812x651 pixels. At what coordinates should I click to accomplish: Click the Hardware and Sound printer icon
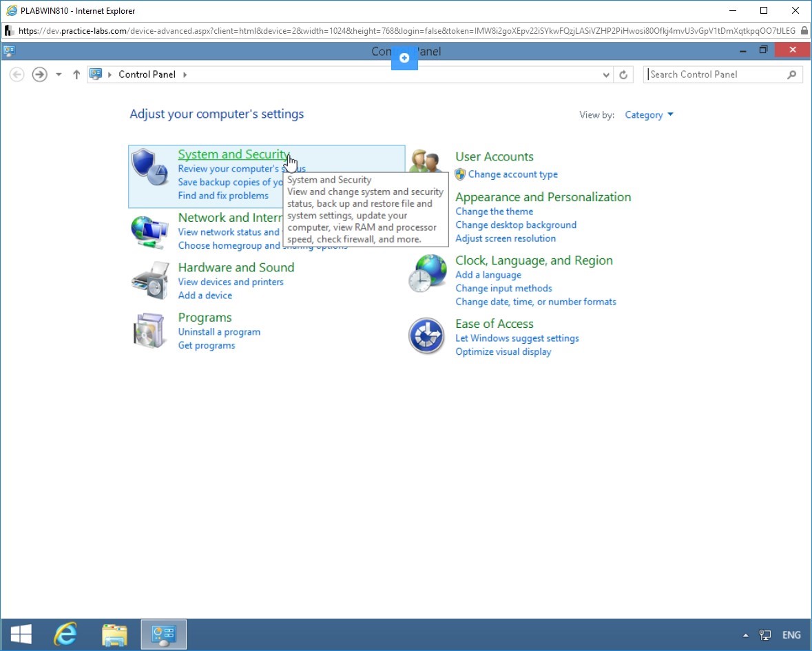coord(150,280)
